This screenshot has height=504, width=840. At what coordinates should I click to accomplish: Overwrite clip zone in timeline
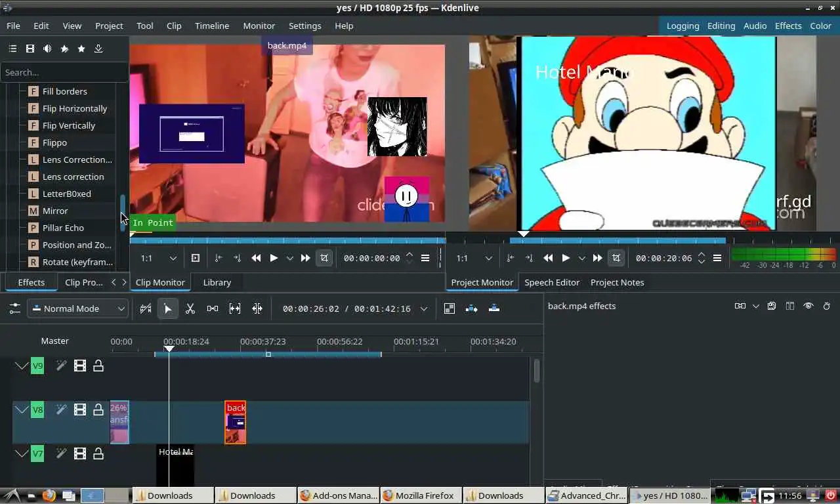point(494,308)
